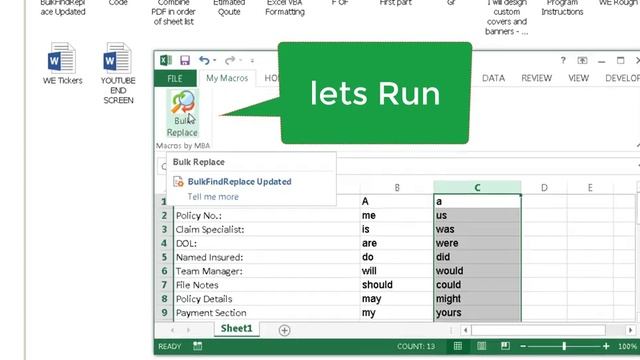Image resolution: width=640 pixels, height=360 pixels.
Task: Switch to Page Break Preview icon
Action: pyautogui.click(x=505, y=346)
